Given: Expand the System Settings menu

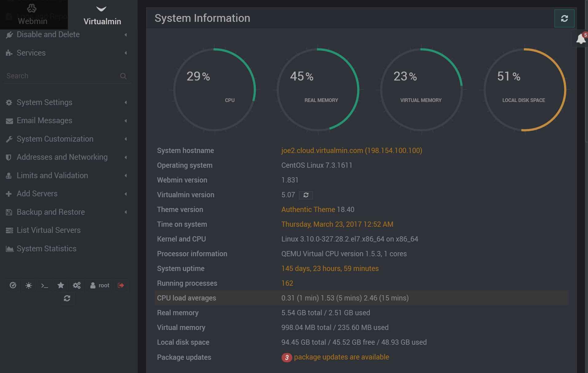Looking at the screenshot, I should (x=45, y=102).
